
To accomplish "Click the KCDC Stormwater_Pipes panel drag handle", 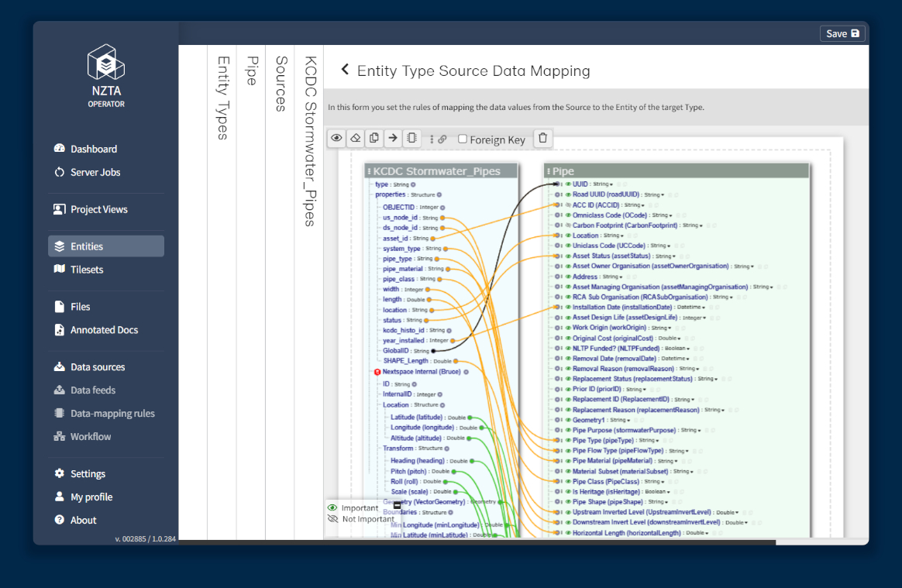I will point(370,171).
